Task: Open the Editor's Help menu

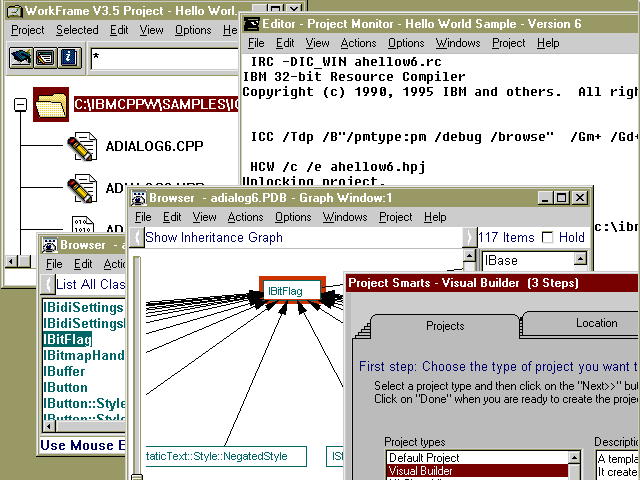Action: (548, 43)
